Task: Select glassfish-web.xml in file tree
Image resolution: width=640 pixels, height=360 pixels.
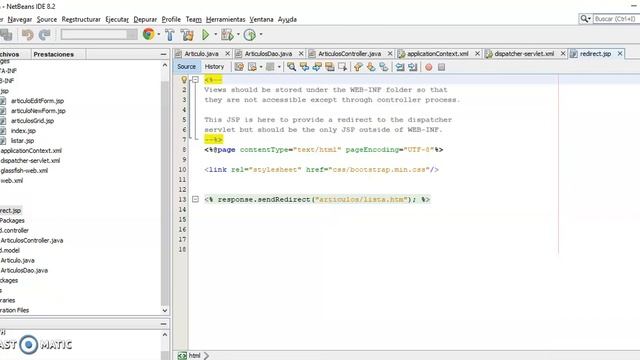Action: (24, 171)
